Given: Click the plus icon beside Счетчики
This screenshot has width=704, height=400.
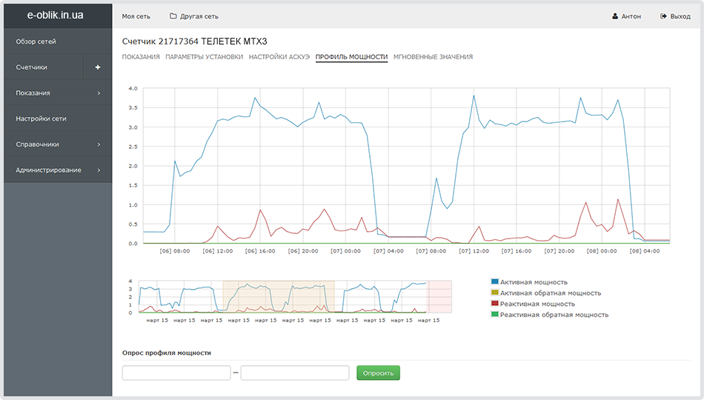Looking at the screenshot, I should [98, 68].
